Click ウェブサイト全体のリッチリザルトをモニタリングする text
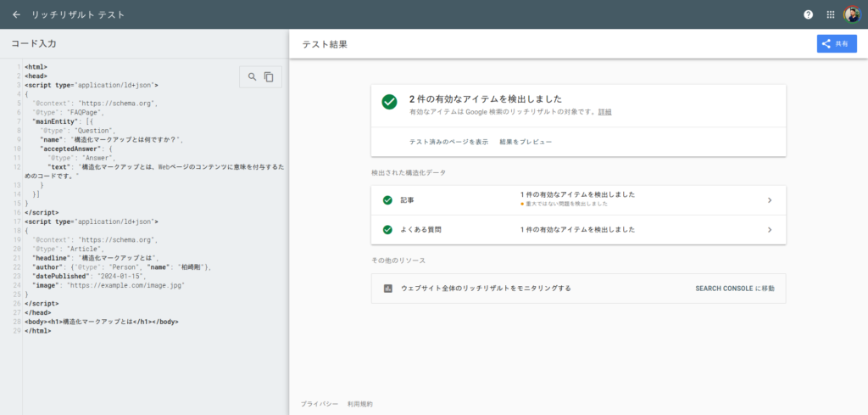 pos(486,288)
